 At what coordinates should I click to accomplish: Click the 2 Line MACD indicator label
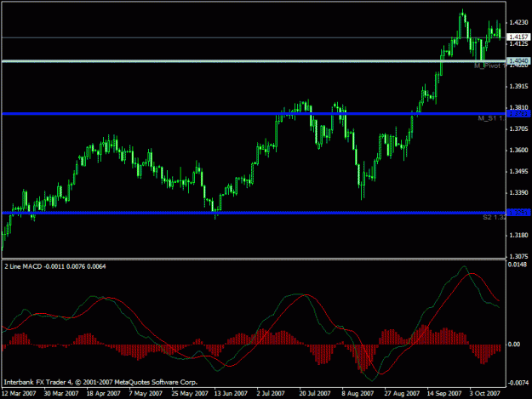pyautogui.click(x=55, y=267)
